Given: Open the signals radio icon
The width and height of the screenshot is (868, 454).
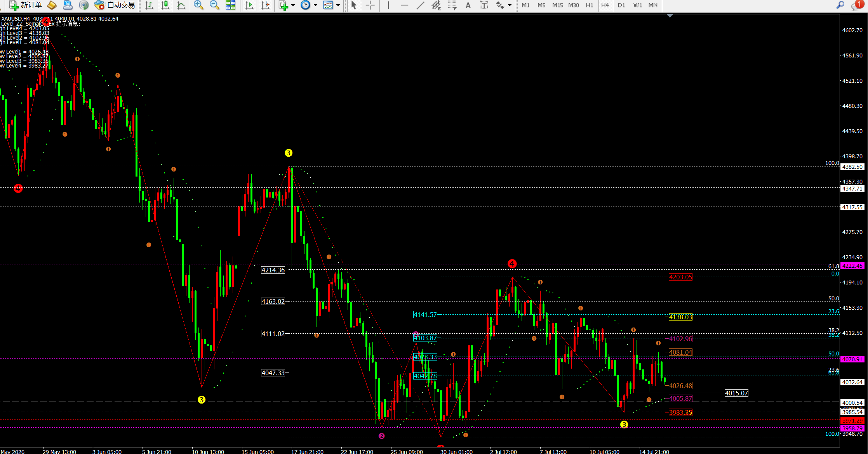Looking at the screenshot, I should [83, 5].
